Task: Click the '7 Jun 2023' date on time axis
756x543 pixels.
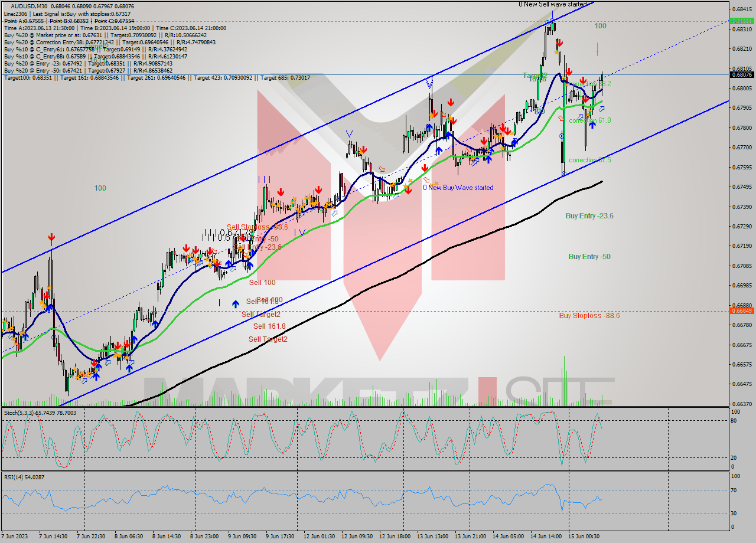Action: click(15, 537)
